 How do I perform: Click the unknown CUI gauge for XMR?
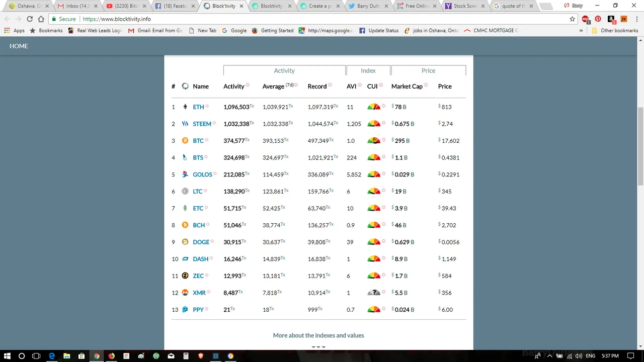374,292
